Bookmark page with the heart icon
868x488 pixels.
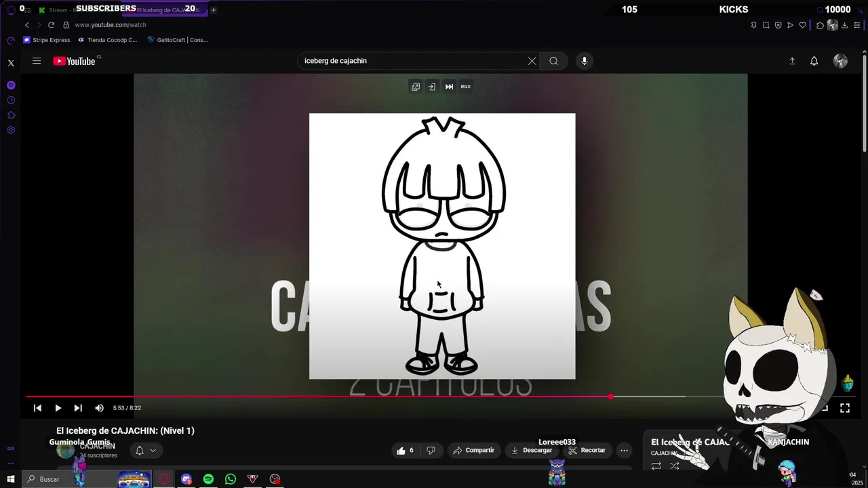pyautogui.click(x=803, y=25)
